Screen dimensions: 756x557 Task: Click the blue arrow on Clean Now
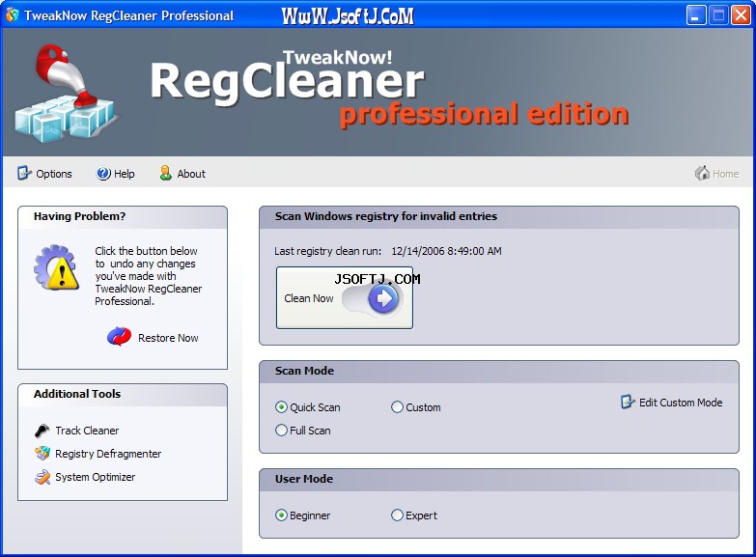point(383,298)
